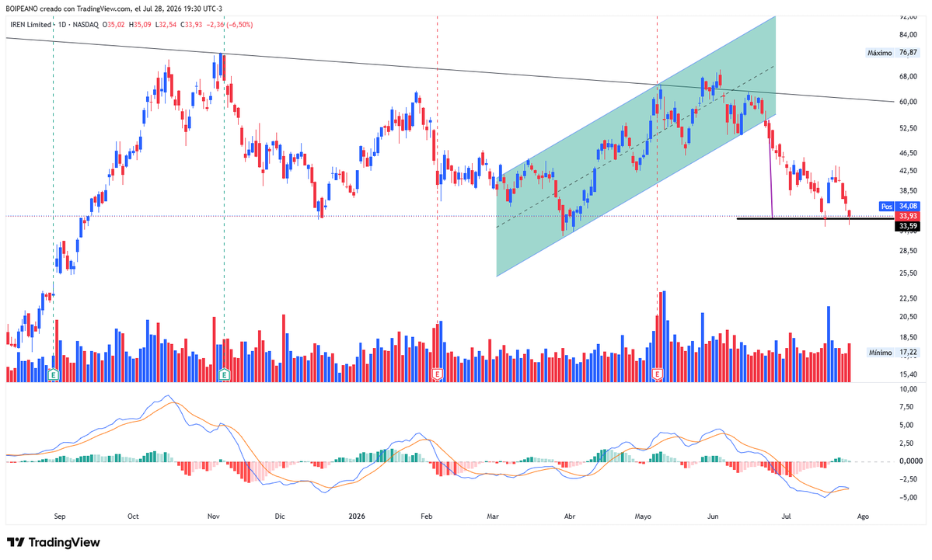Click the Mar label on time axis
Viewport: 932px width, 560px height.
pos(493,517)
